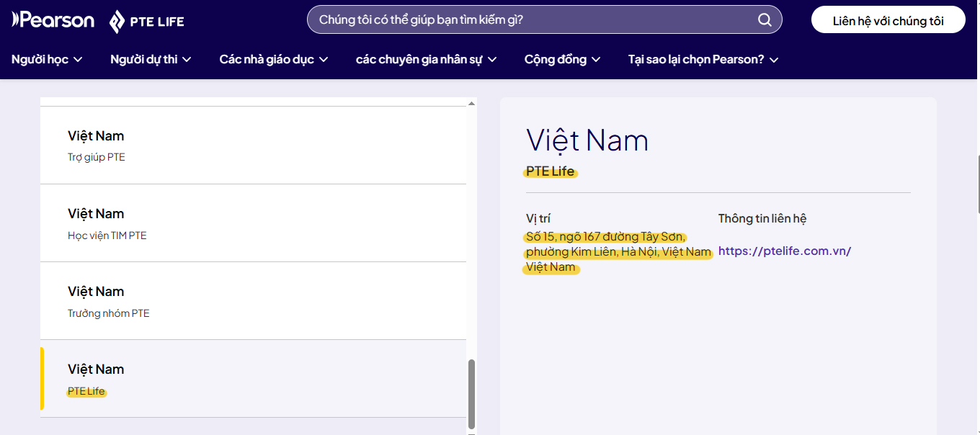Expand chevron next to Cộng đồng
Image resolution: width=980 pixels, height=435 pixels.
[x=596, y=60]
